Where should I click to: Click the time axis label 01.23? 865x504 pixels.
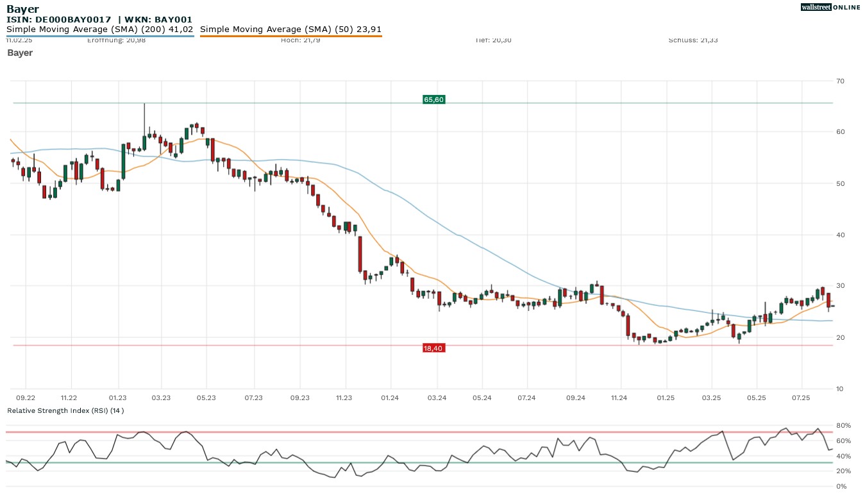coord(118,398)
